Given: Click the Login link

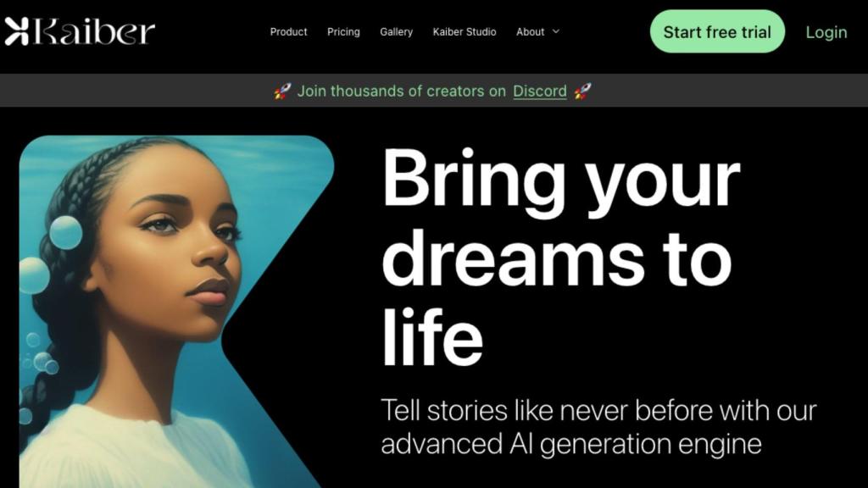Looking at the screenshot, I should [x=826, y=33].
